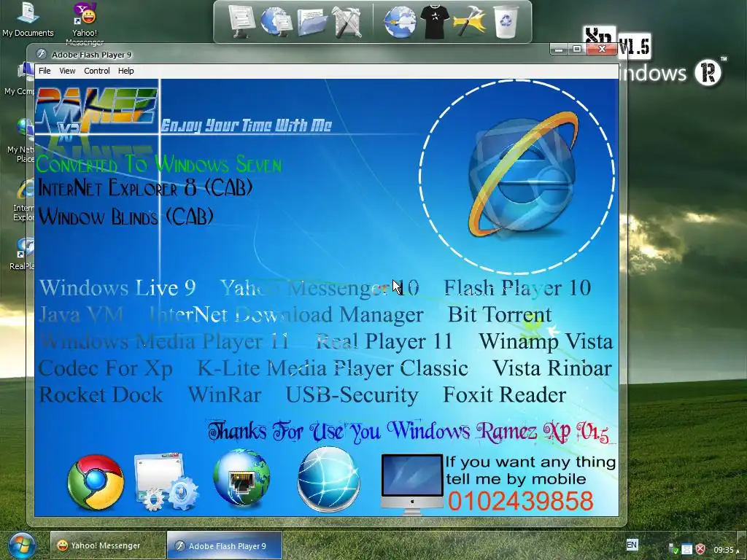The width and height of the screenshot is (747, 560).
Task: Click the glossy blue network globe icon
Action: (329, 478)
